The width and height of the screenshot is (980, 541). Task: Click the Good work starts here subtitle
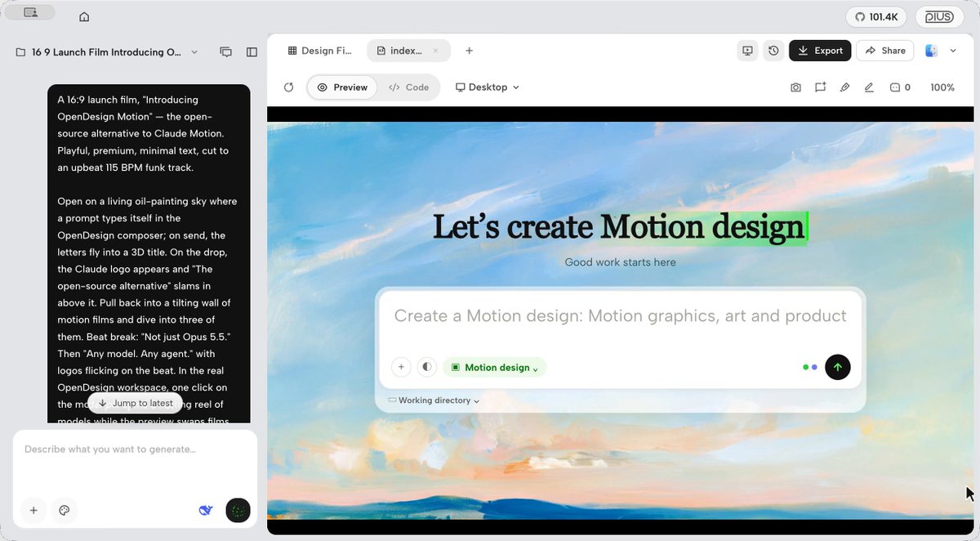(621, 262)
